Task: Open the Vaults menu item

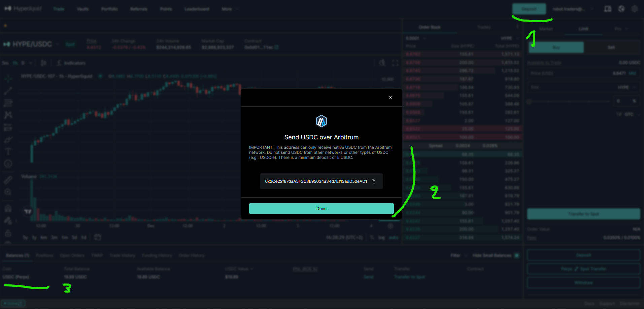Action: click(x=82, y=9)
